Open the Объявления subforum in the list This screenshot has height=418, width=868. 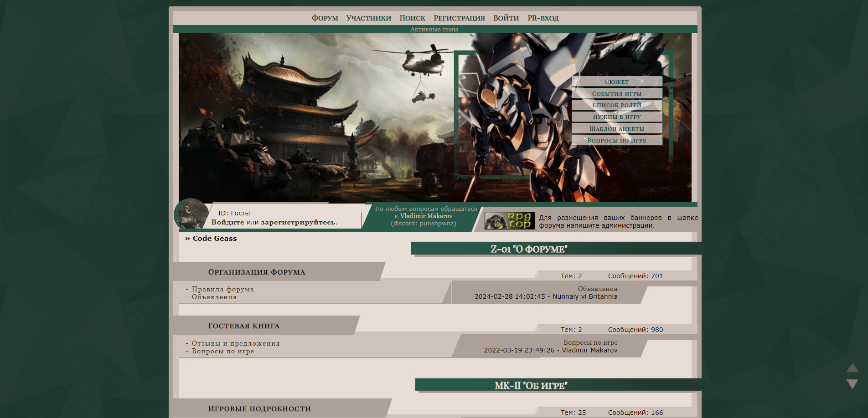click(214, 297)
